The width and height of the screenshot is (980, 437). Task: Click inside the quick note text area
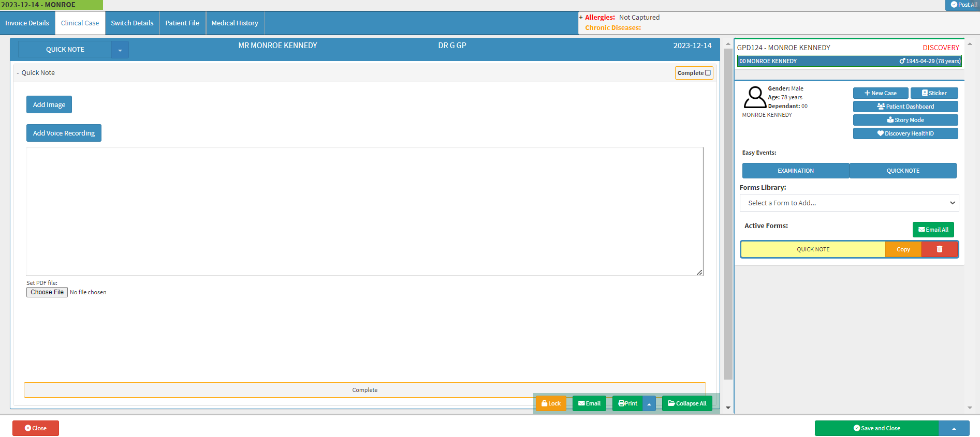[x=364, y=211]
